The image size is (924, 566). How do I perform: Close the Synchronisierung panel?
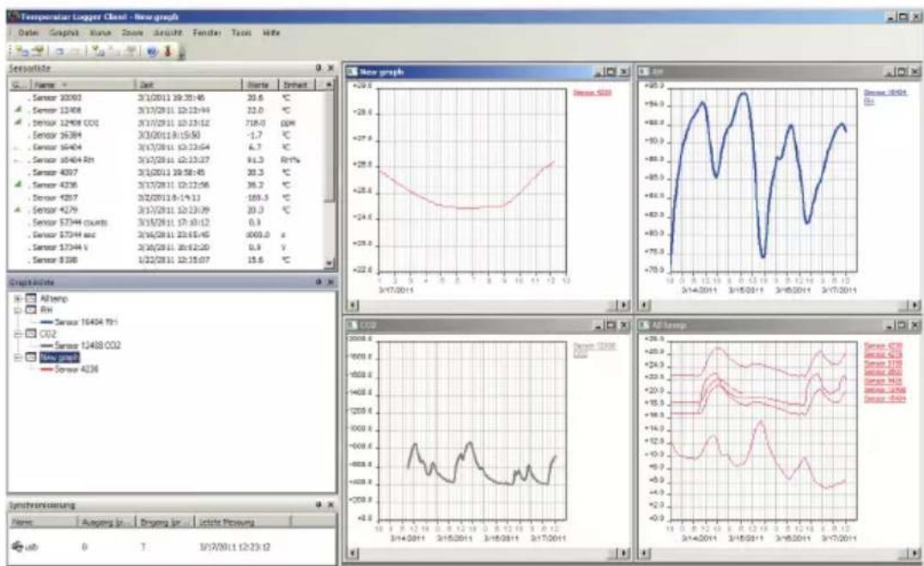[x=331, y=505]
